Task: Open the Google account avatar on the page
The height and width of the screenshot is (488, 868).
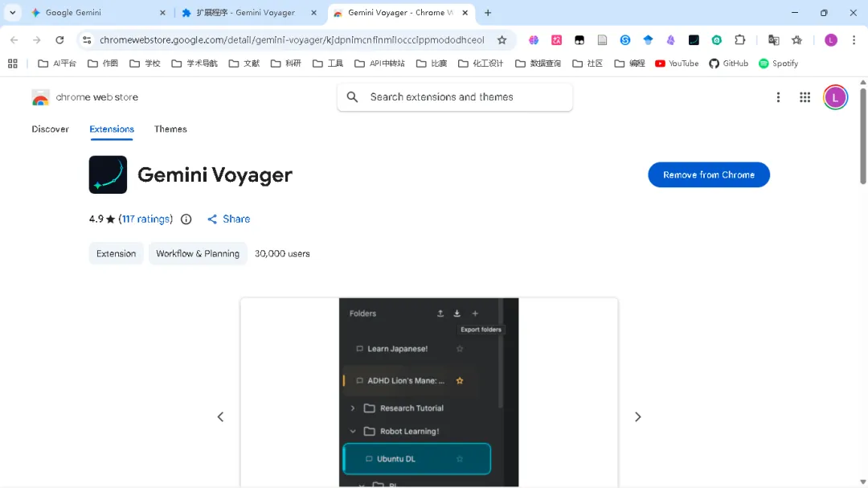Action: [x=835, y=97]
